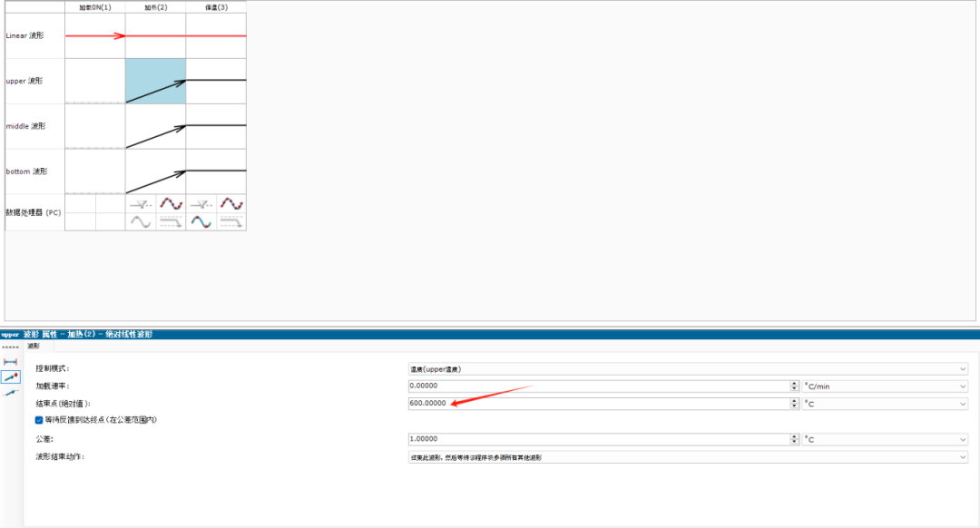Viewport: 980px width, 528px height.
Task: Click the upper 波形 ramp cell in 加热(2)
Action: (155, 82)
